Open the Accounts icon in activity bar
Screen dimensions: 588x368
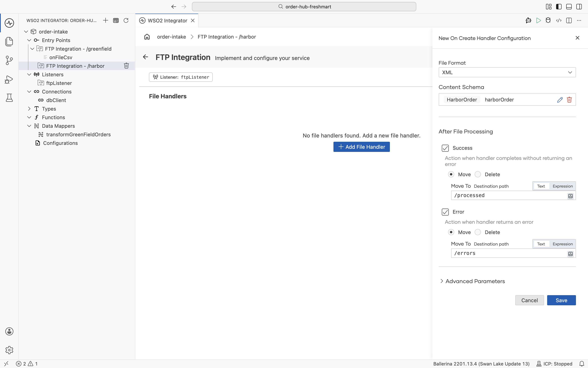pyautogui.click(x=9, y=331)
